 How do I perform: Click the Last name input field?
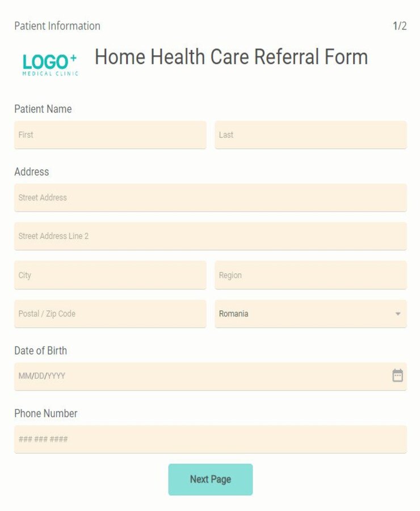click(310, 135)
